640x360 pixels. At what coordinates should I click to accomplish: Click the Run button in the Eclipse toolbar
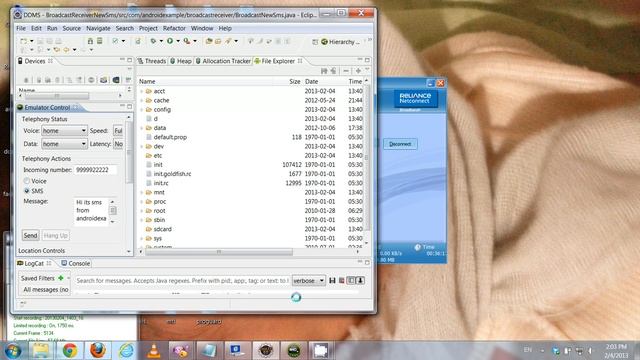[x=170, y=41]
